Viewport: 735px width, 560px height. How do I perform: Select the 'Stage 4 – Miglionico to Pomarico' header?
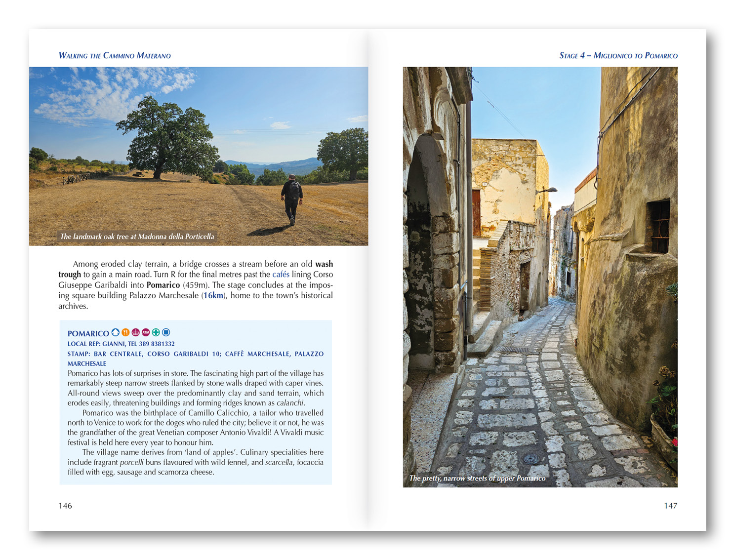[618, 55]
